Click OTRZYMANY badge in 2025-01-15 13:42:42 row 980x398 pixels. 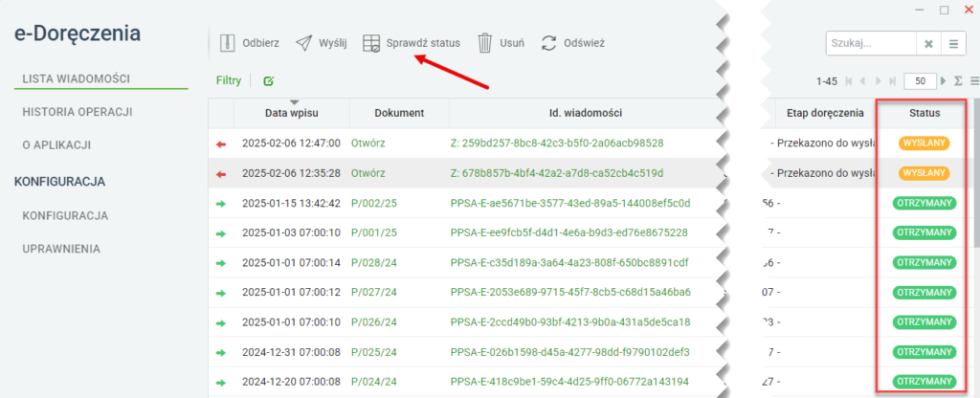point(924,203)
